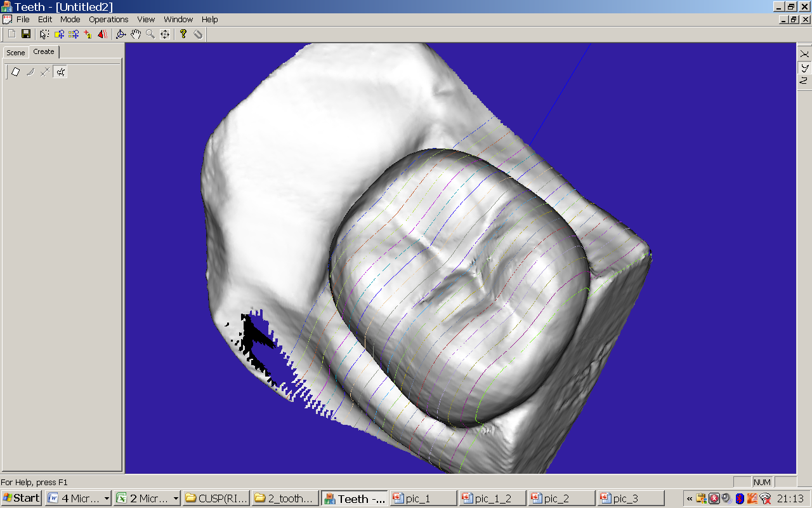Toggle the Y axis button
The image size is (812, 508).
(x=804, y=67)
